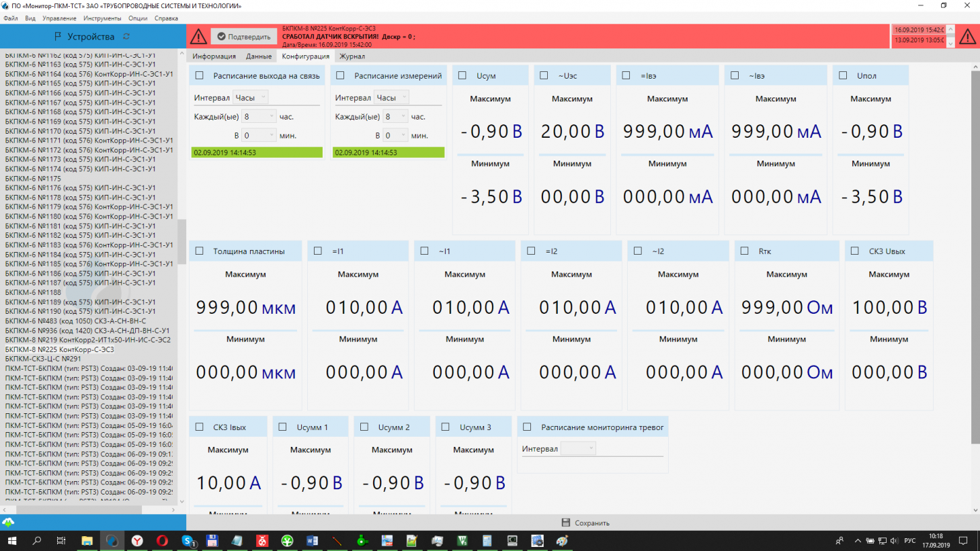Click the red round app icon in taskbar
Image resolution: width=980 pixels, height=551 pixels.
pyautogui.click(x=262, y=540)
